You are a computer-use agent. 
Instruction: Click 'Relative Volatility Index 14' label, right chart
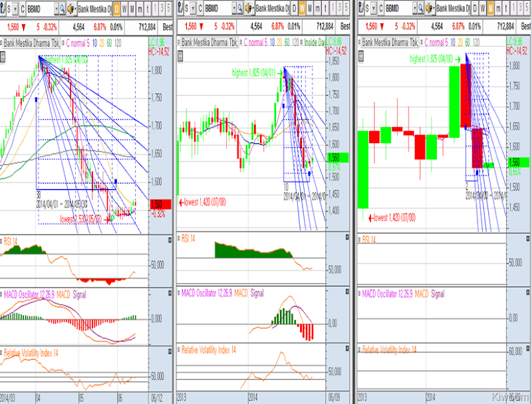pyautogui.click(x=390, y=349)
